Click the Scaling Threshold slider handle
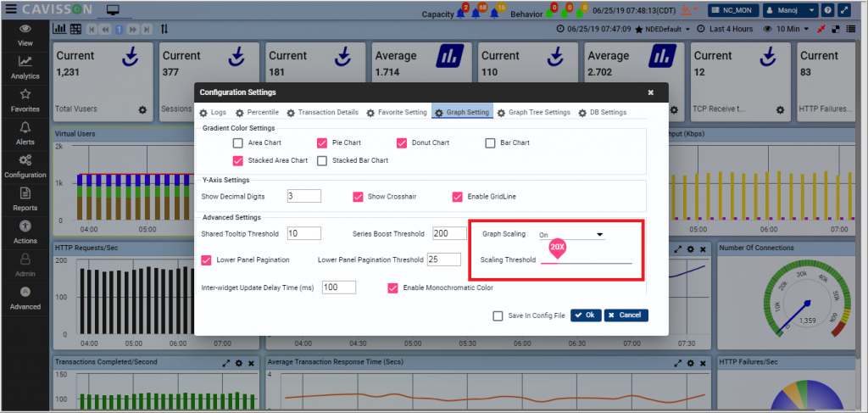Viewport: 868px width, 413px height. tap(557, 250)
